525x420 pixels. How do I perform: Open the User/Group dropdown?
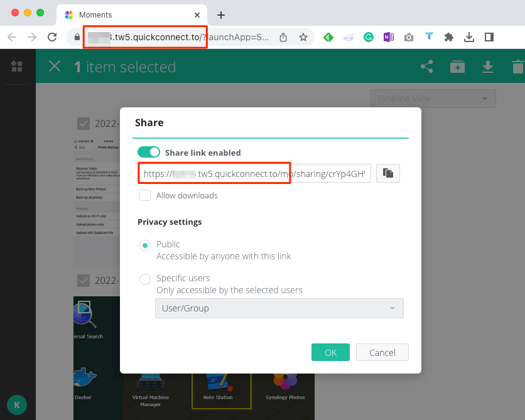[x=279, y=308]
